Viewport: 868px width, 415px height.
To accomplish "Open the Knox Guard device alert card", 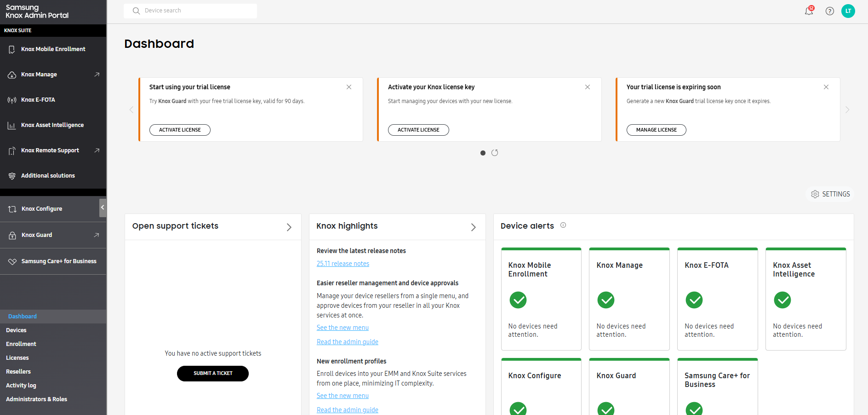I will point(629,386).
